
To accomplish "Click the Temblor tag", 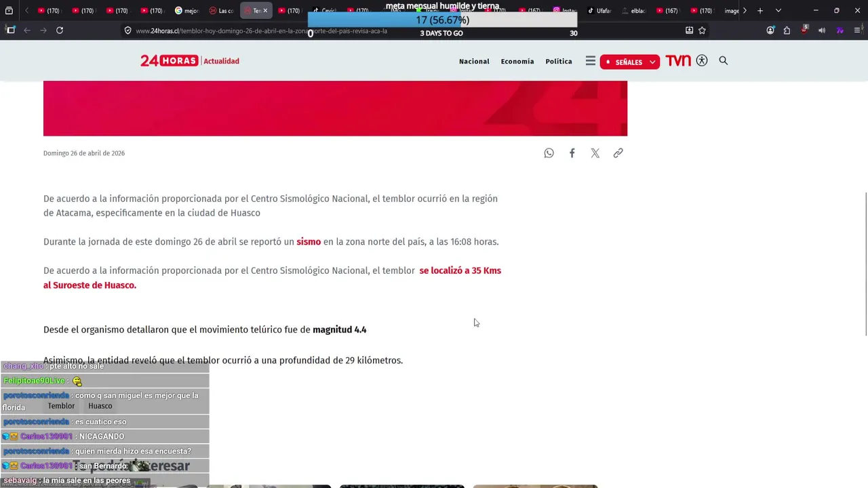I will tap(61, 406).
